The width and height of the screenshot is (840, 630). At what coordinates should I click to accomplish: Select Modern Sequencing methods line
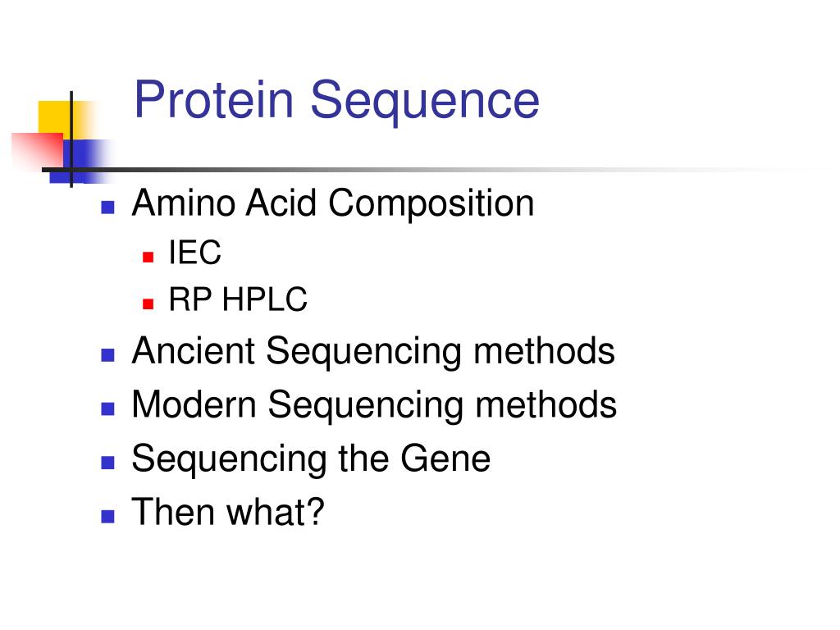pos(374,405)
